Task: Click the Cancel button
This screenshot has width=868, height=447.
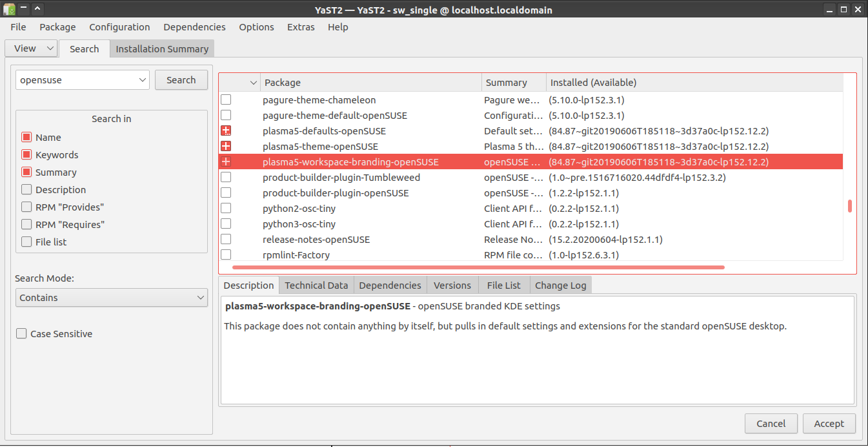Action: coord(771,424)
